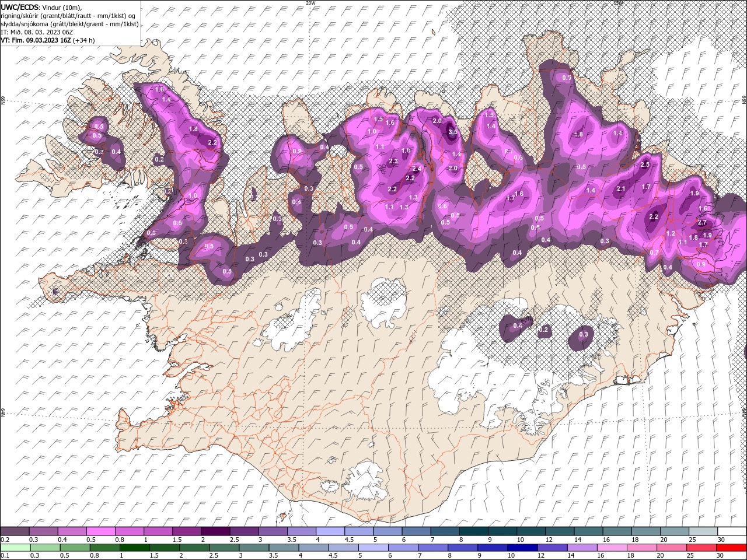Select the pure red 30 swatch in lower legend row

731,548
